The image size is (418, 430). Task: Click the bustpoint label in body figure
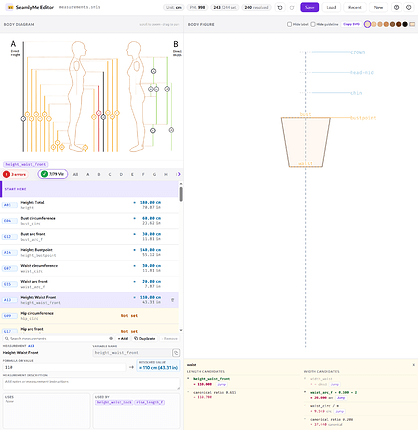pyautogui.click(x=363, y=118)
